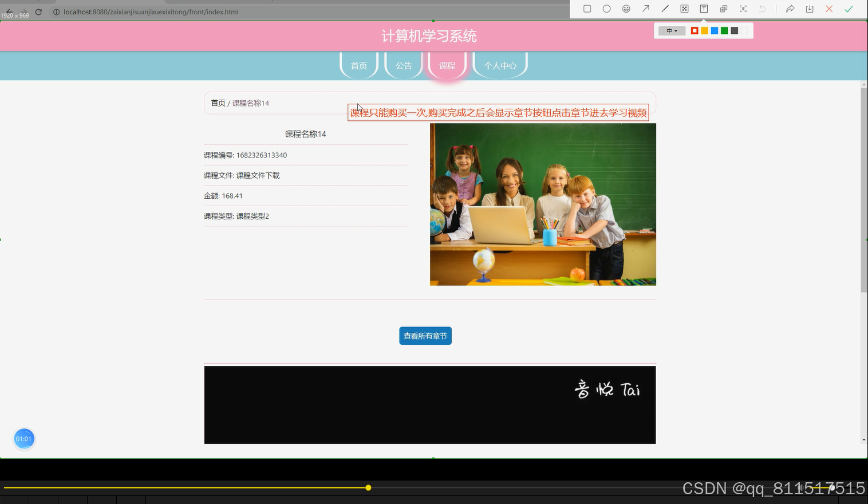Viewport: 868px width, 504px height.
Task: Open the text size dropdown showing 中
Action: click(671, 30)
